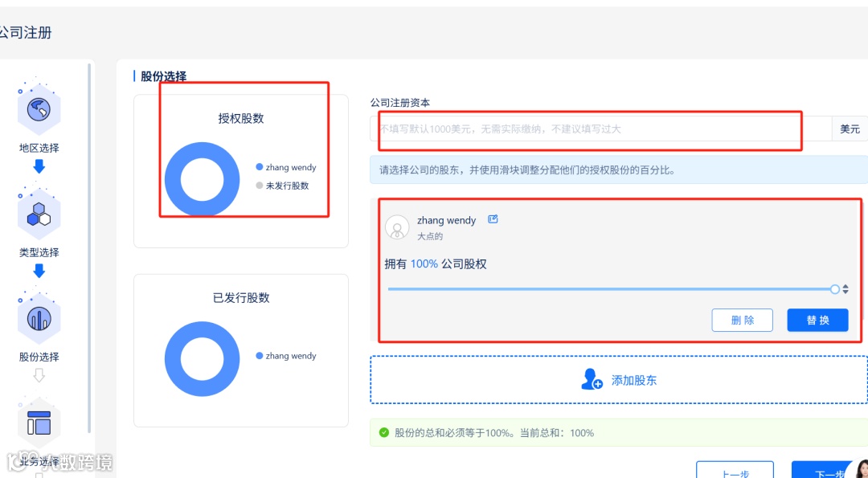
Task: Click zhang wendy's avatar icon
Action: pos(397,227)
